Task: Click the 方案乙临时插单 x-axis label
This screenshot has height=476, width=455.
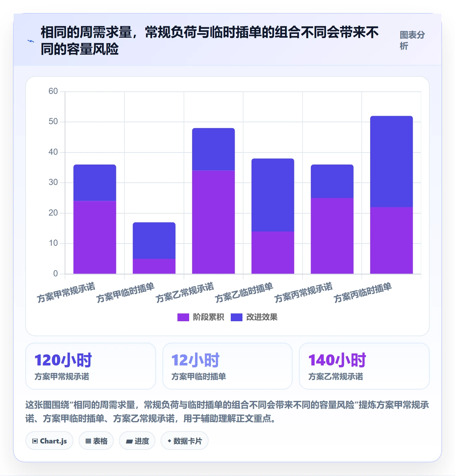Action: (244, 292)
